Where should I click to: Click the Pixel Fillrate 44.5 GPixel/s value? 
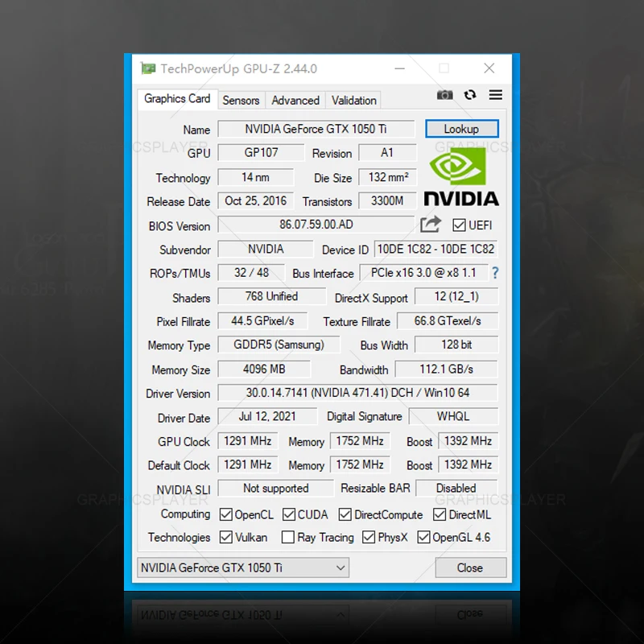263,320
